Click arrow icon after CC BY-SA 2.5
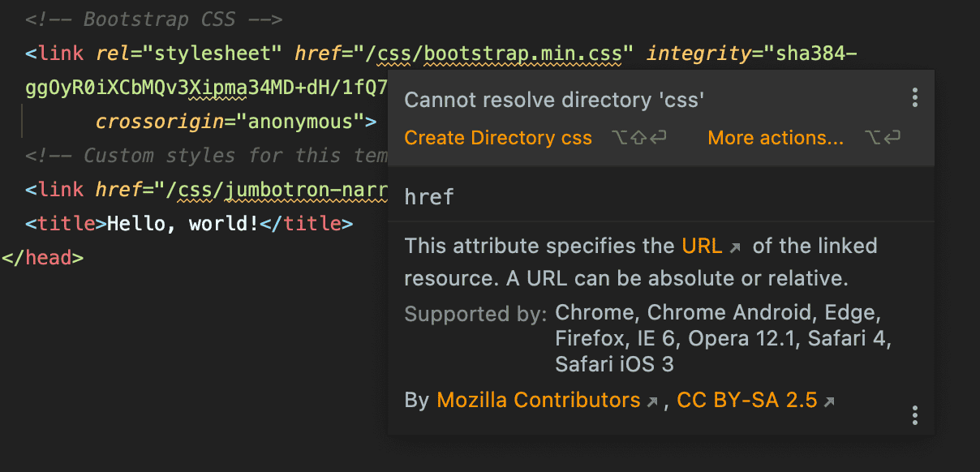The height and width of the screenshot is (472, 980). (829, 401)
